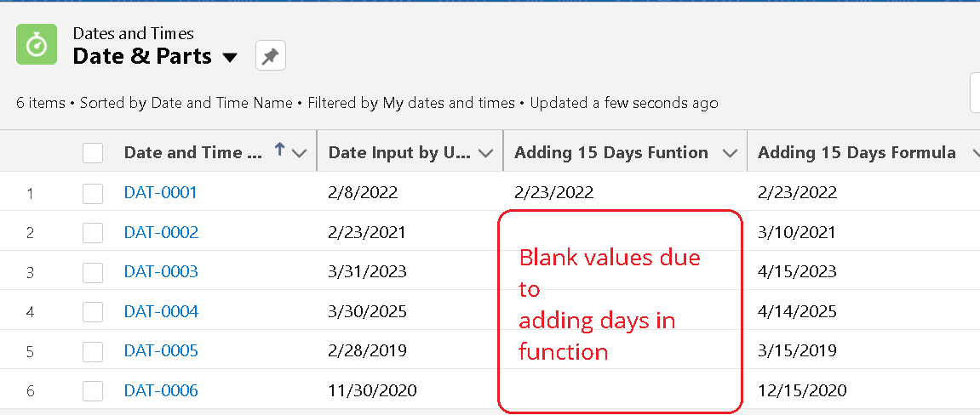
Task: Expand Date and Time Name column menu chevron
Action: tap(300, 153)
